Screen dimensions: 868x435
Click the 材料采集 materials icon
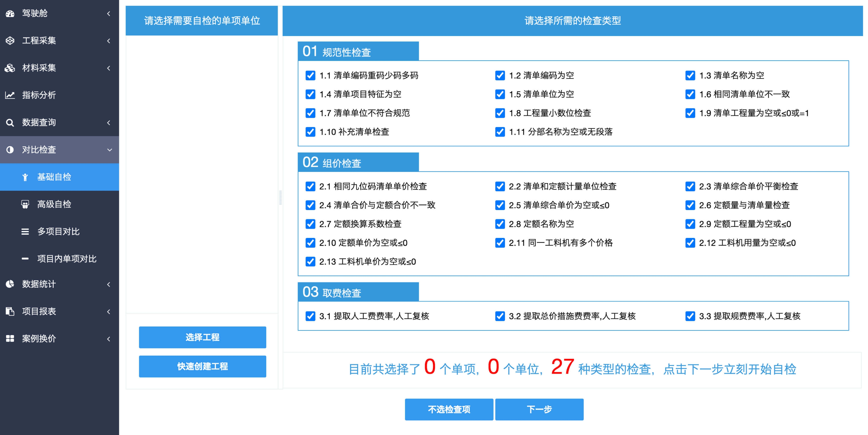10,68
